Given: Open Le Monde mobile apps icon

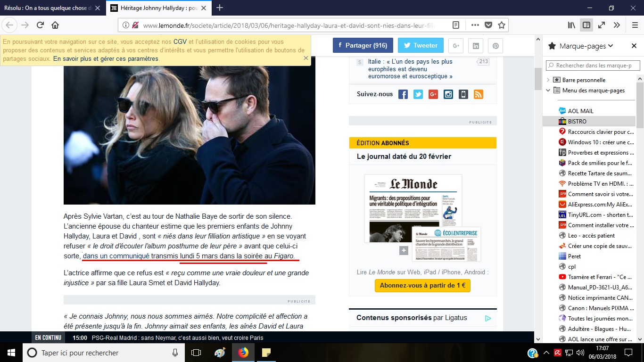Looking at the screenshot, I should click(x=463, y=94).
